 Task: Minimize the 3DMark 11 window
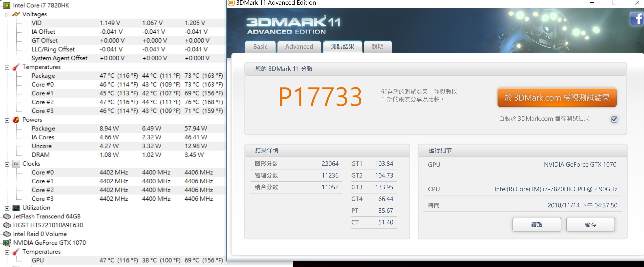591,3
